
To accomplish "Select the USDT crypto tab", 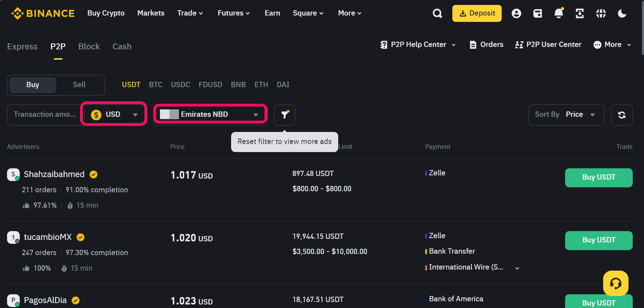I will coord(131,85).
